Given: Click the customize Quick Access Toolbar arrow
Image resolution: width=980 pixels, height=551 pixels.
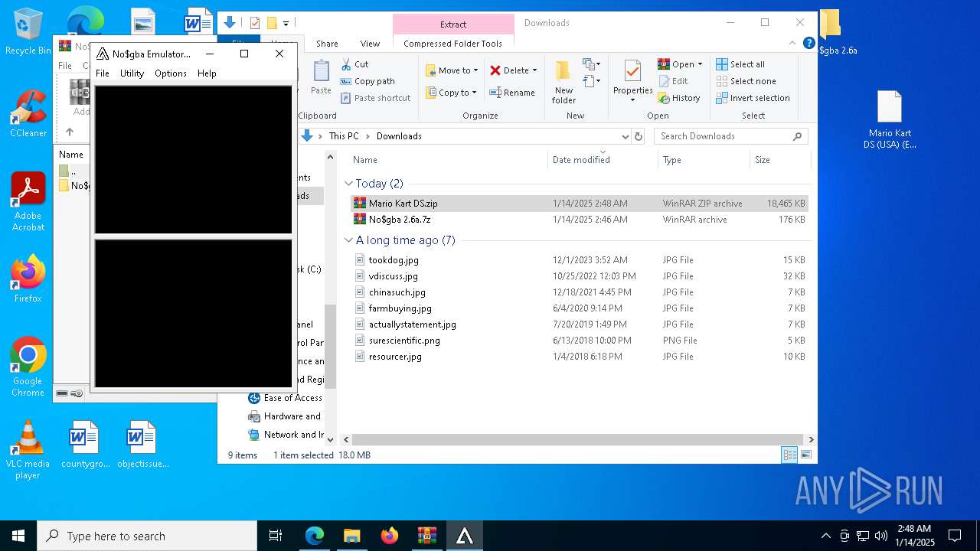Looking at the screenshot, I should click(286, 23).
